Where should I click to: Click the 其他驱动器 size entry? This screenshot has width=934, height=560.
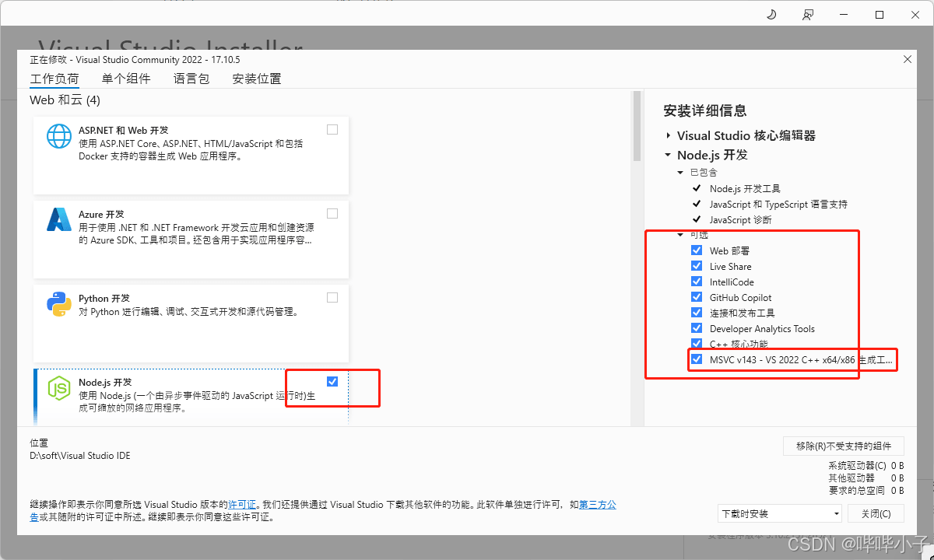[x=866, y=478]
